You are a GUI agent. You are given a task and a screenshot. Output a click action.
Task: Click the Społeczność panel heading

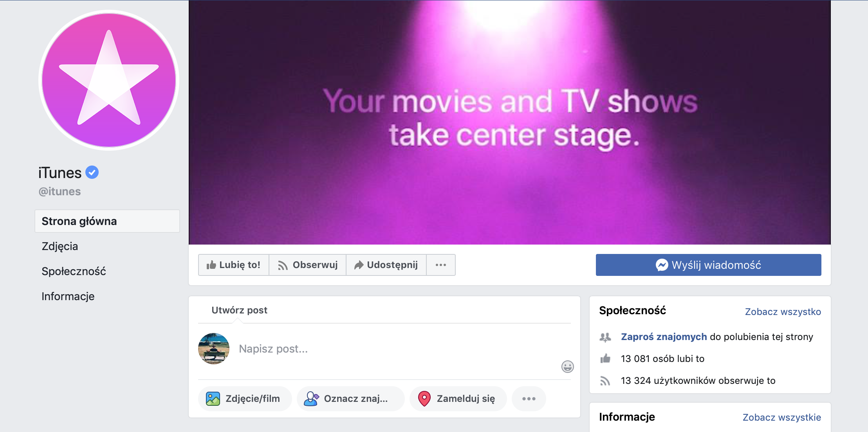pyautogui.click(x=632, y=311)
